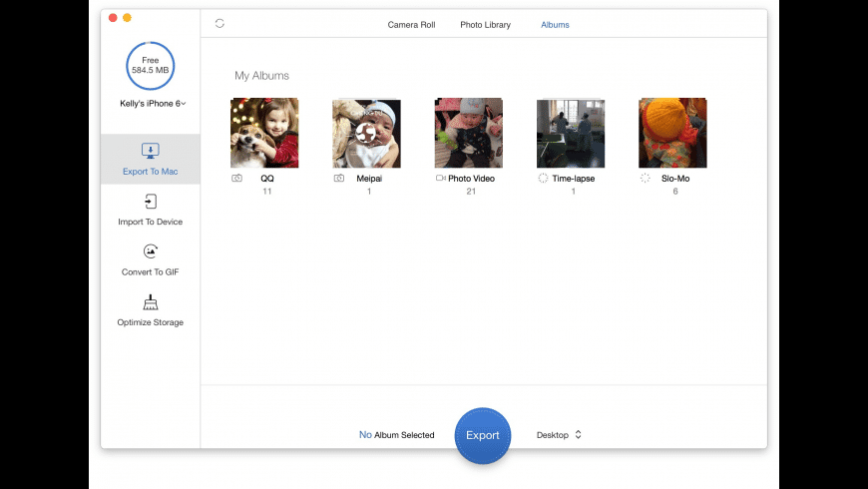The width and height of the screenshot is (868, 489).
Task: Choose the Time-lapse album thumbnail
Action: tap(570, 133)
